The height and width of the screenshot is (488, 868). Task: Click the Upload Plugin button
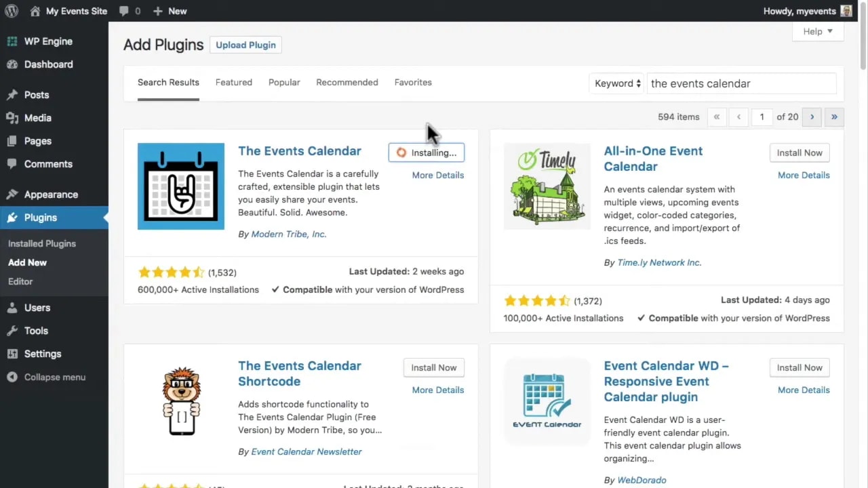[245, 45]
